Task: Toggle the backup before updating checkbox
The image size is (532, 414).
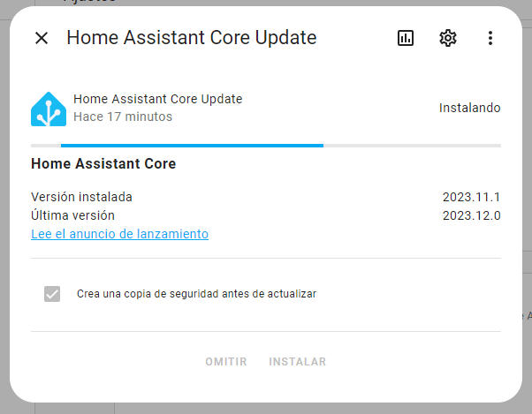Action: pyautogui.click(x=52, y=294)
